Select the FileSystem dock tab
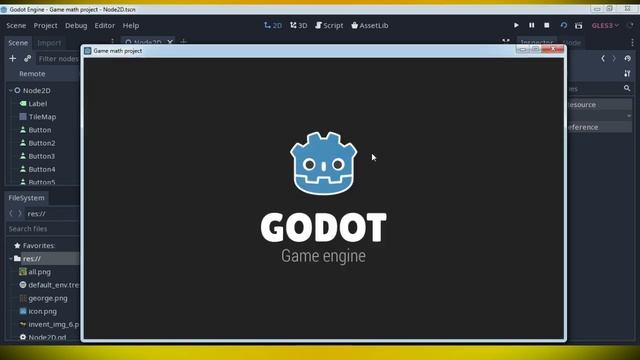Screen dimensions: 640x360 click(x=27, y=198)
